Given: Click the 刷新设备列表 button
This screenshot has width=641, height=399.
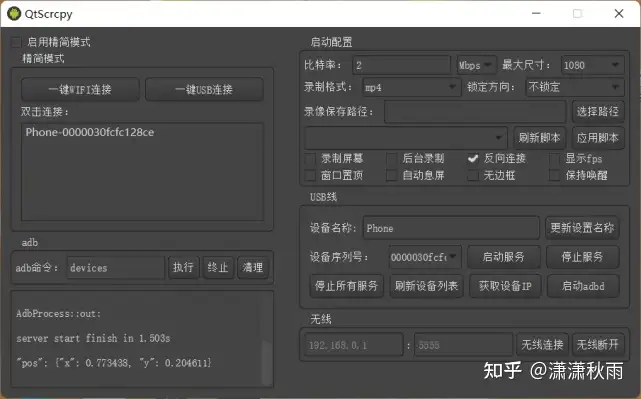Looking at the screenshot, I should [x=426, y=286].
